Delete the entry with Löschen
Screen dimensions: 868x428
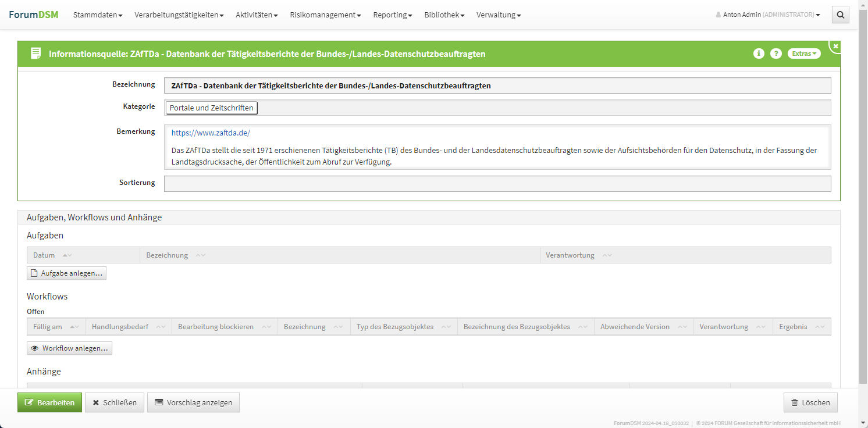(x=810, y=402)
